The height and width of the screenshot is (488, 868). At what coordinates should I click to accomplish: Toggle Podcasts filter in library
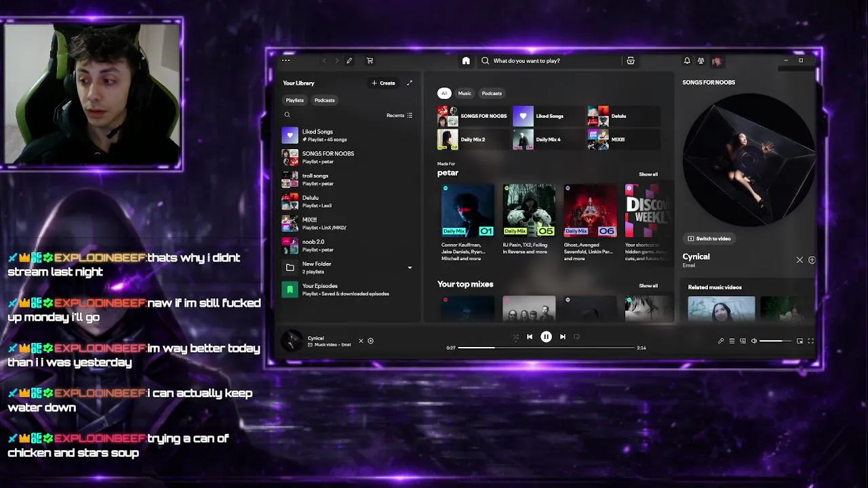(x=324, y=100)
